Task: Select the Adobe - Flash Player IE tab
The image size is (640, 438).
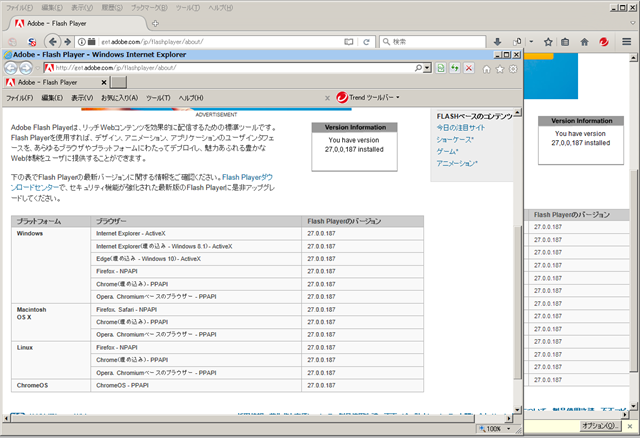Action: [x=56, y=82]
